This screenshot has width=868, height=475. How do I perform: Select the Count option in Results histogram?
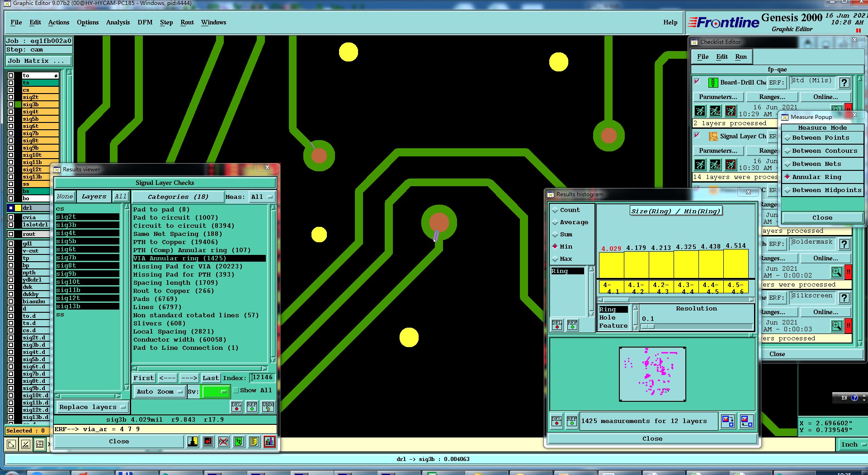coord(566,210)
